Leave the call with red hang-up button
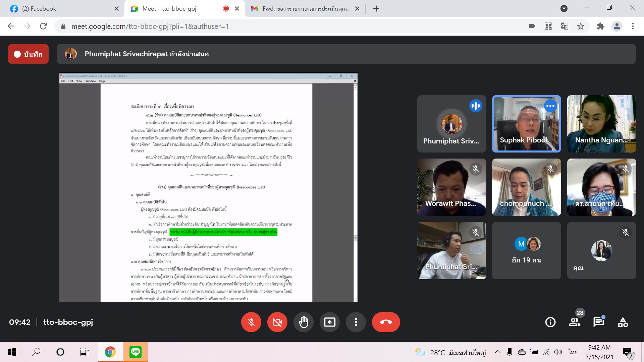This screenshot has height=362, width=644. point(386,322)
